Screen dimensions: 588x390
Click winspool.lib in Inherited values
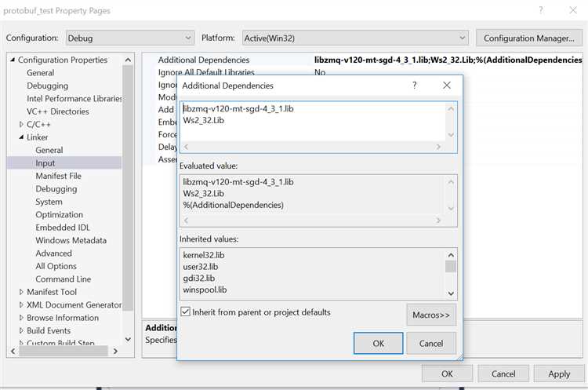[205, 290]
